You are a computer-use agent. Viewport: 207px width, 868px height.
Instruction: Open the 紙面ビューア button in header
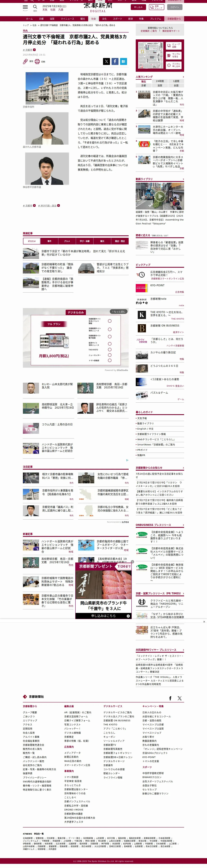tap(156, 7)
